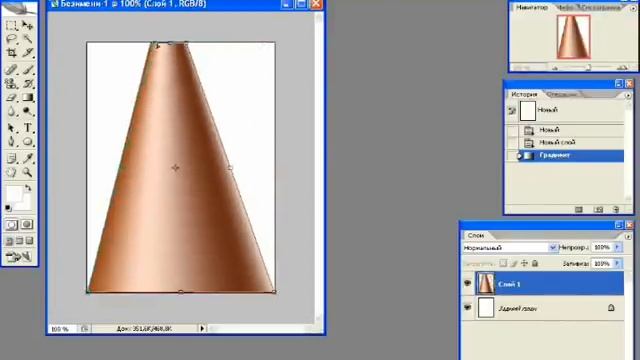The height and width of the screenshot is (360, 640).
Task: Select the Magic Wand tool
Action: tap(28, 39)
